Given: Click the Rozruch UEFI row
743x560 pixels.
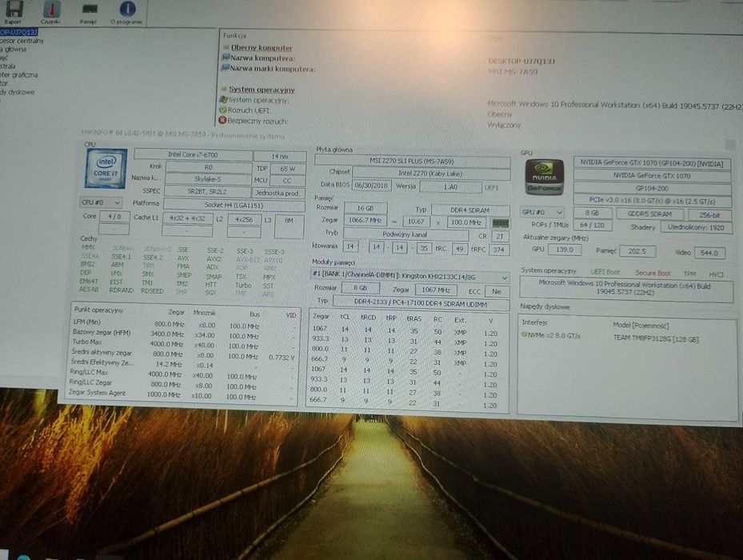Looking at the screenshot, I should 250,110.
